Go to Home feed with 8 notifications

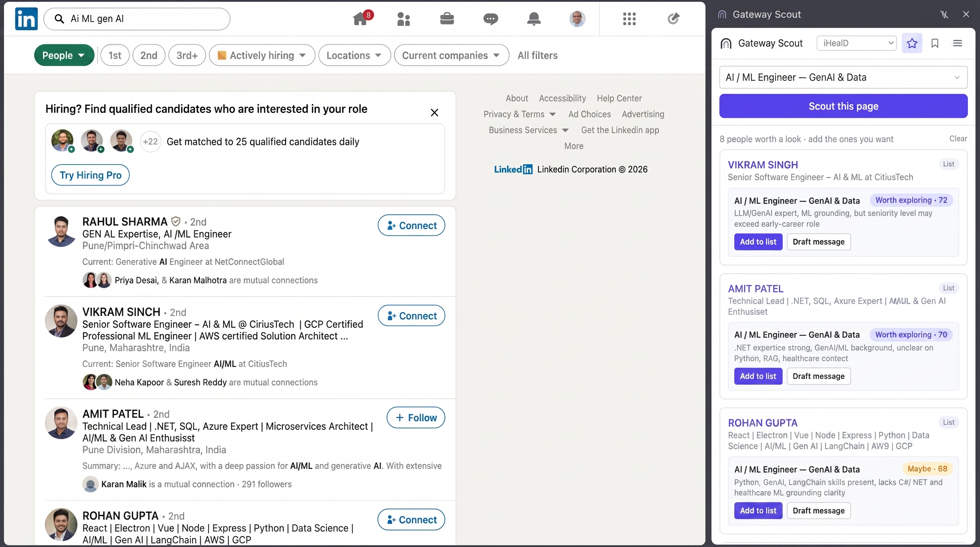click(362, 18)
